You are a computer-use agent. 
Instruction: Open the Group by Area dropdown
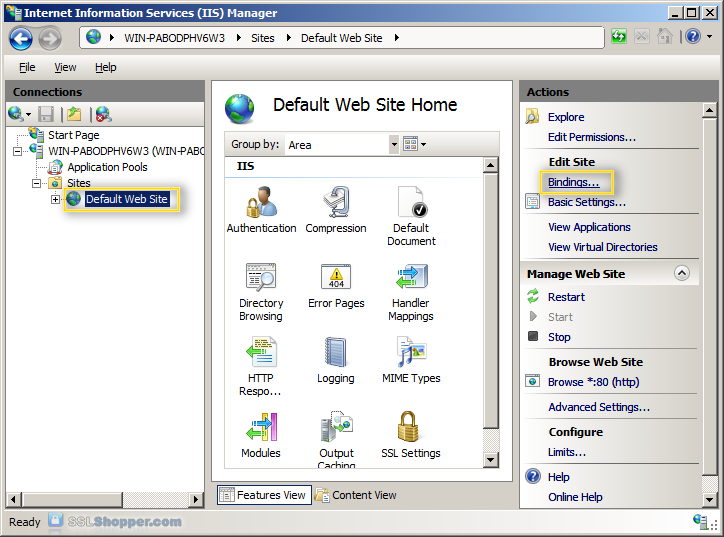click(x=393, y=145)
